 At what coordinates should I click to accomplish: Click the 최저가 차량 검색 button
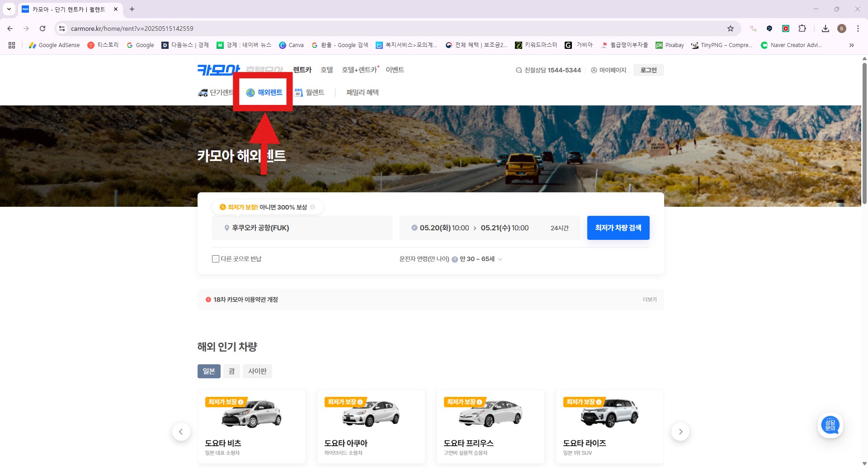pos(618,228)
